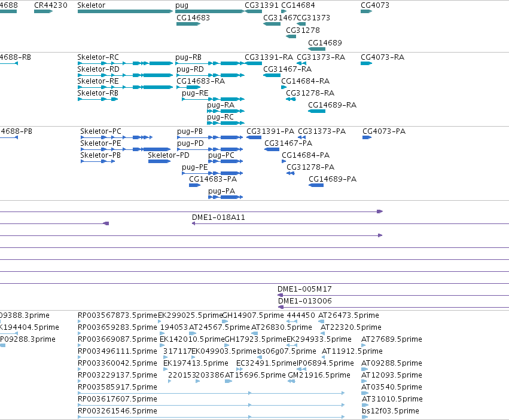Select gene CG31391 in gene track

[x=253, y=11]
